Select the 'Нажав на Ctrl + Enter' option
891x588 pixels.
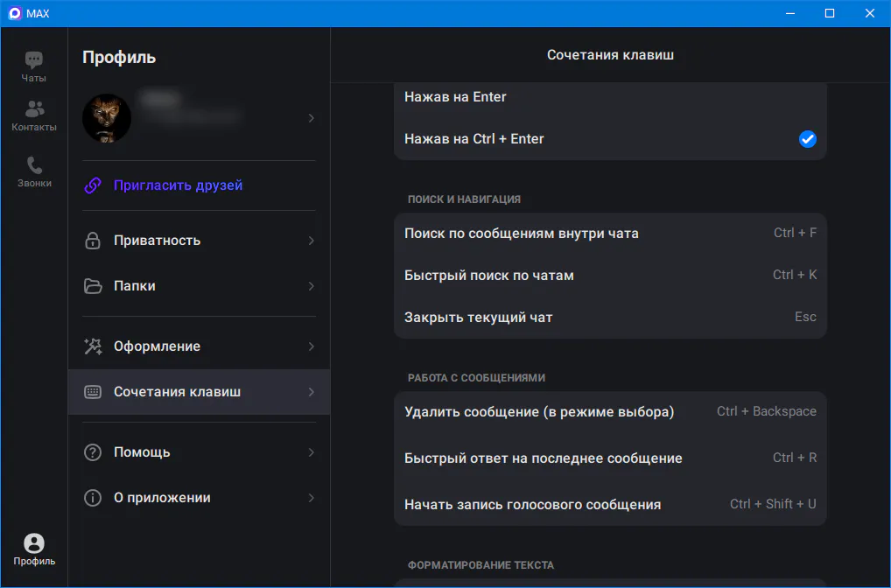474,139
